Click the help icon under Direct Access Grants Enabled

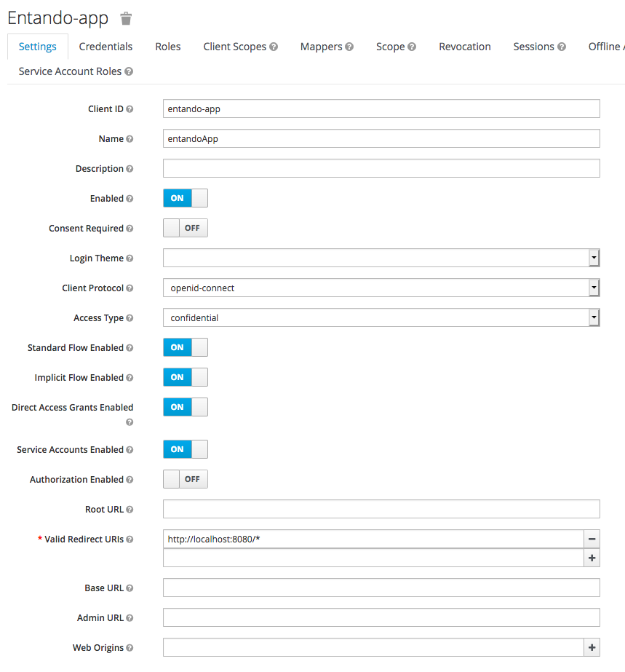[x=130, y=422]
